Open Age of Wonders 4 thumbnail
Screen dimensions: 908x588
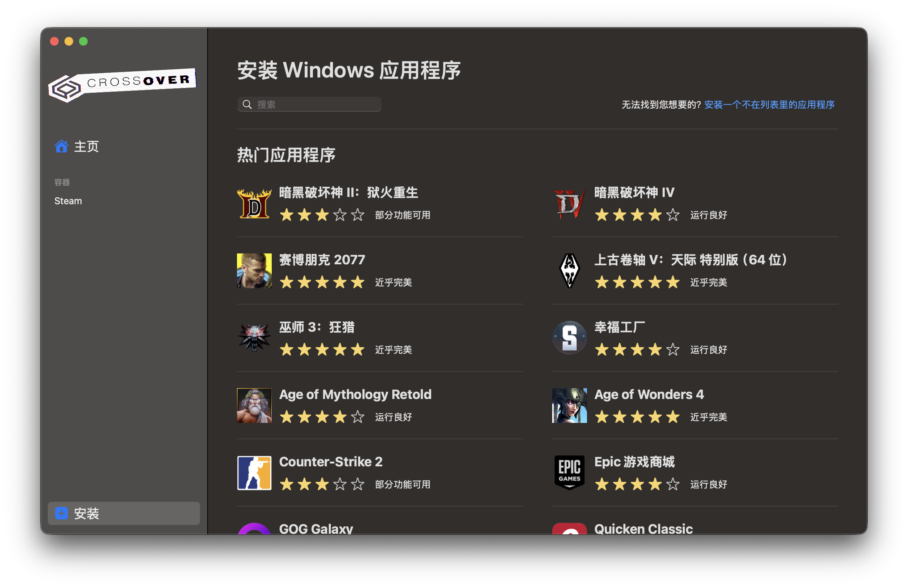tap(569, 406)
